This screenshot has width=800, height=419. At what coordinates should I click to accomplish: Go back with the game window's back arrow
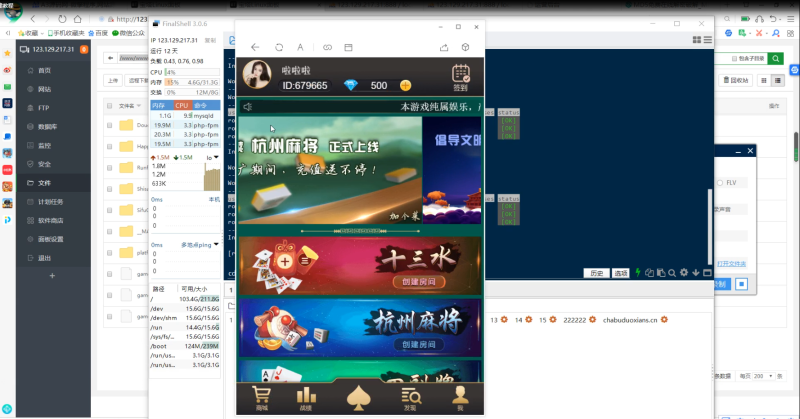tap(255, 47)
